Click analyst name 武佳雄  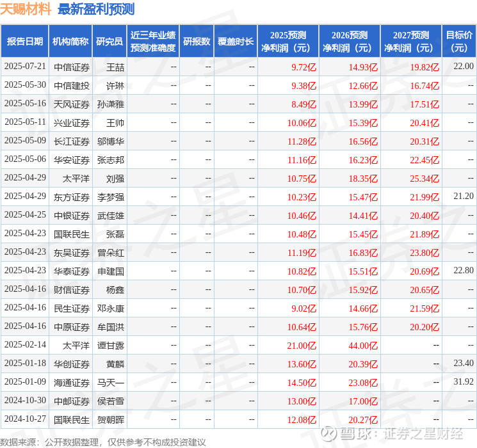pos(111,216)
